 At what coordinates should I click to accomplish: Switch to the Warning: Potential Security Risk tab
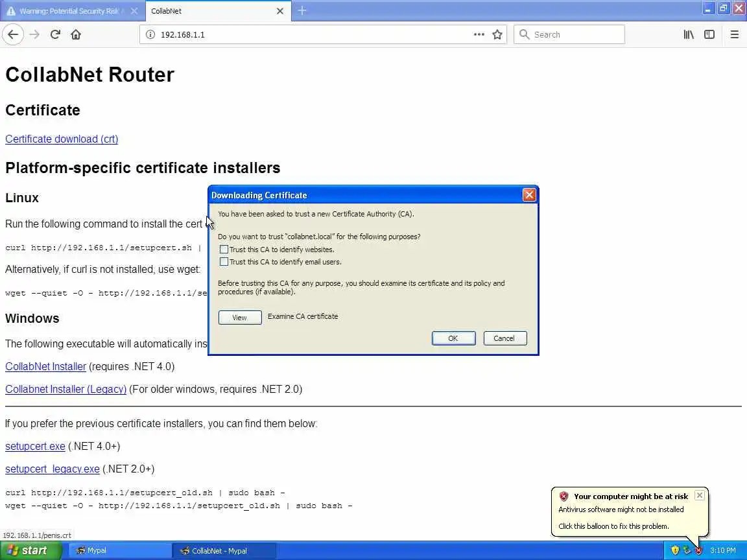[71, 10]
